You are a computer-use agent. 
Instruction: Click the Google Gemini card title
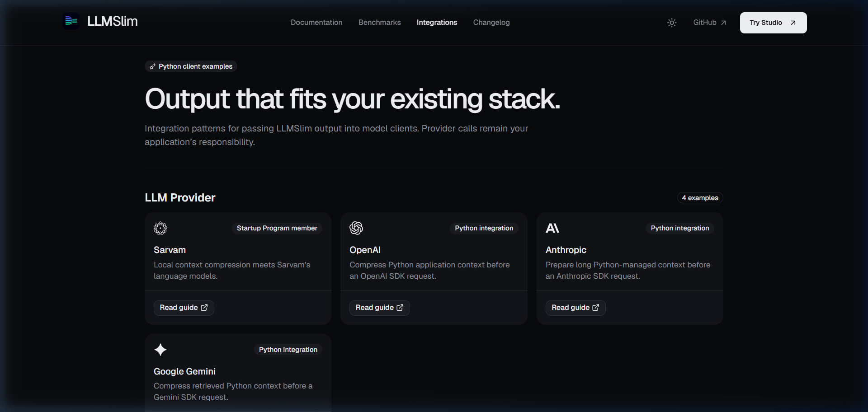[184, 371]
